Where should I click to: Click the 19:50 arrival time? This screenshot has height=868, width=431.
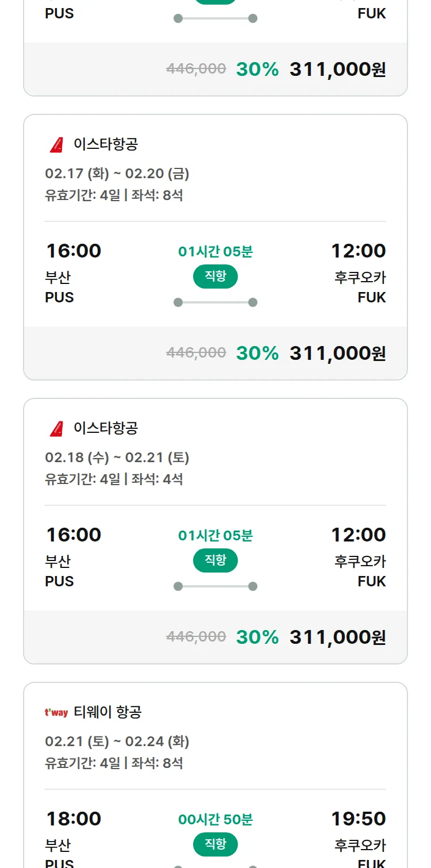pos(358,819)
